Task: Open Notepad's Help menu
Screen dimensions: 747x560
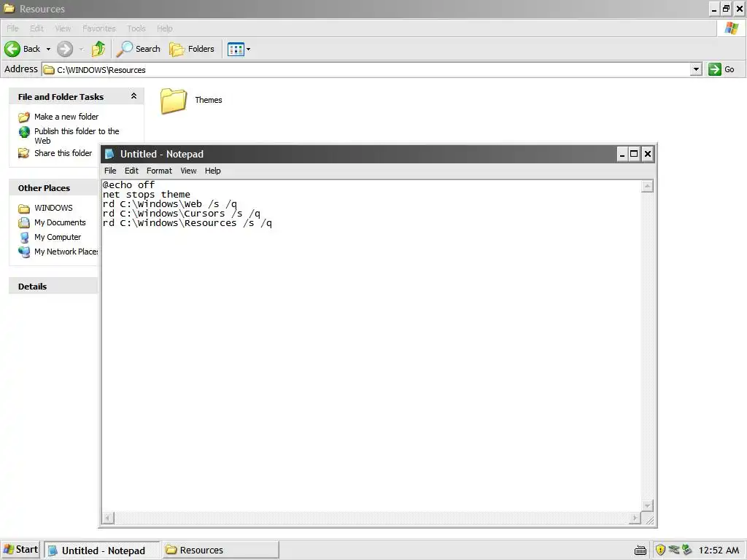Action: pos(212,171)
